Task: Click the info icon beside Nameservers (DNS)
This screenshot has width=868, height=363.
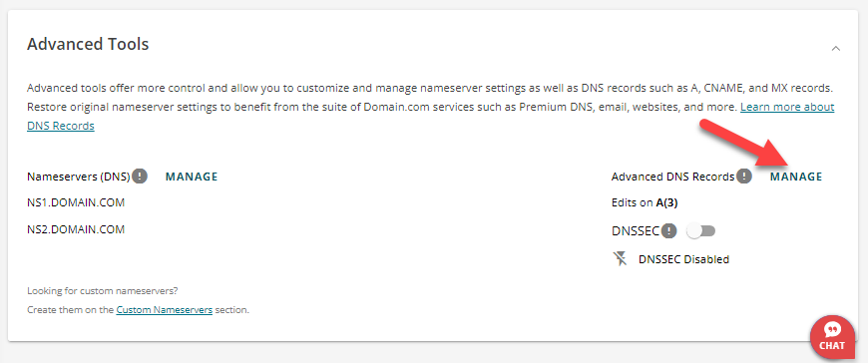Action: (x=140, y=177)
